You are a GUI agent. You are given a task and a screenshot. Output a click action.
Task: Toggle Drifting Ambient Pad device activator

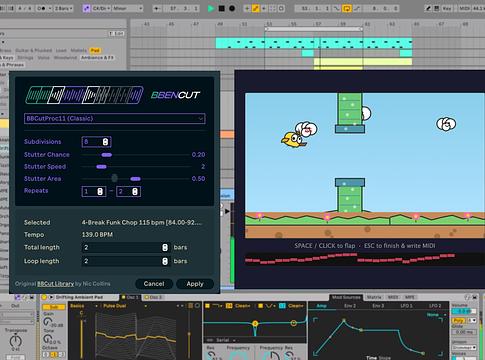point(44,297)
